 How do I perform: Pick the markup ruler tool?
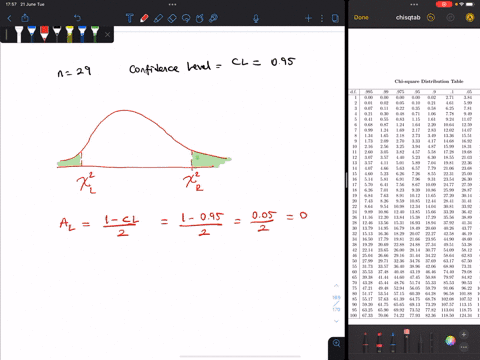tap(432, 343)
